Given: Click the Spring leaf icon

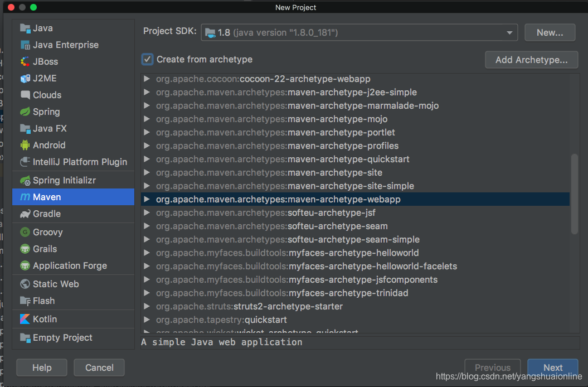Looking at the screenshot, I should click(25, 112).
